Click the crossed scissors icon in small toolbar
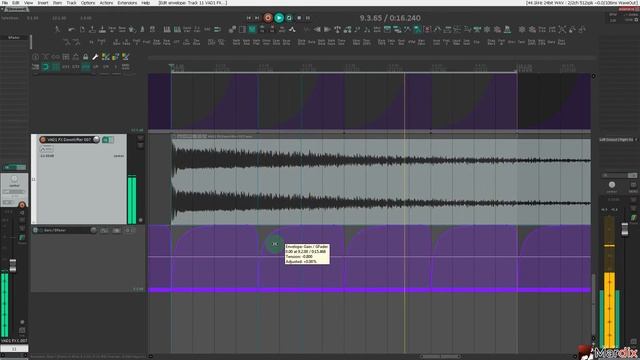 45,57
